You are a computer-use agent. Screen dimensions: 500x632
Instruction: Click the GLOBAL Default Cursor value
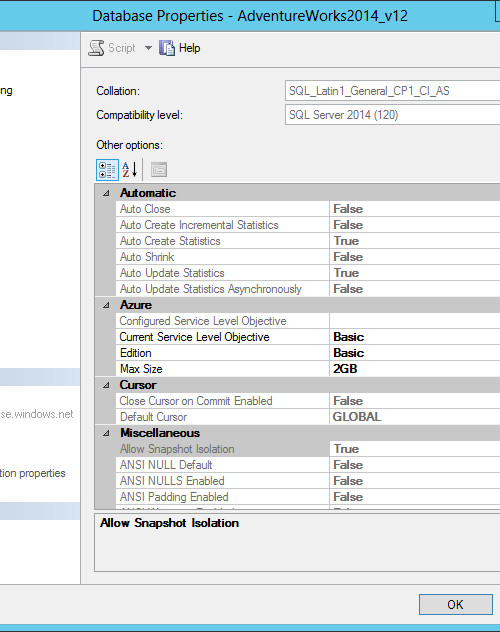(x=357, y=417)
